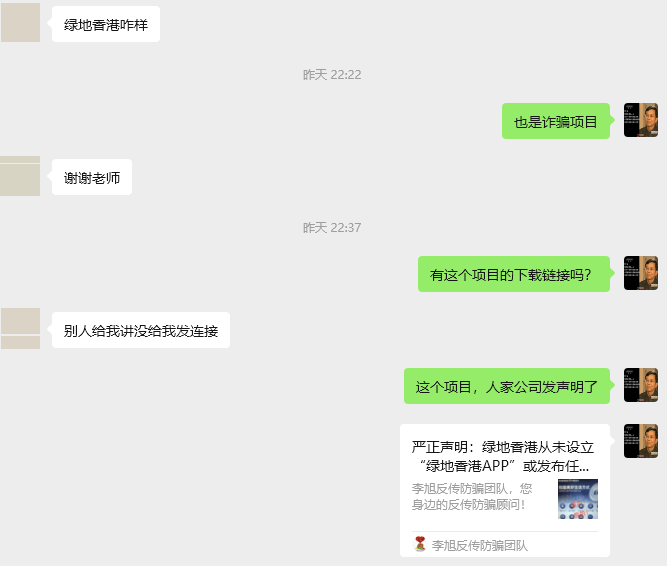Click the 昨天 22:22 timestamp label

click(332, 75)
